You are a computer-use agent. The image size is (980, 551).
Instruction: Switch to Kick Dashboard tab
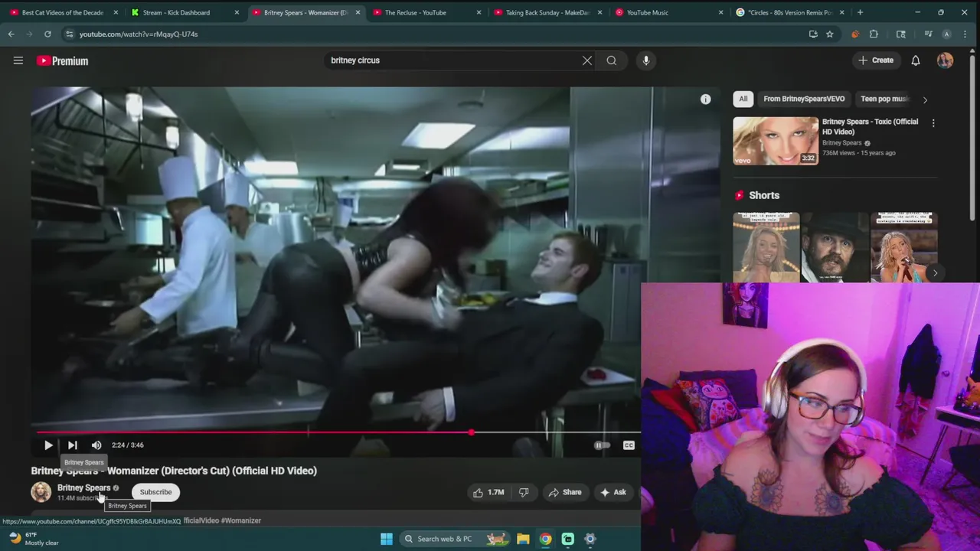(184, 12)
